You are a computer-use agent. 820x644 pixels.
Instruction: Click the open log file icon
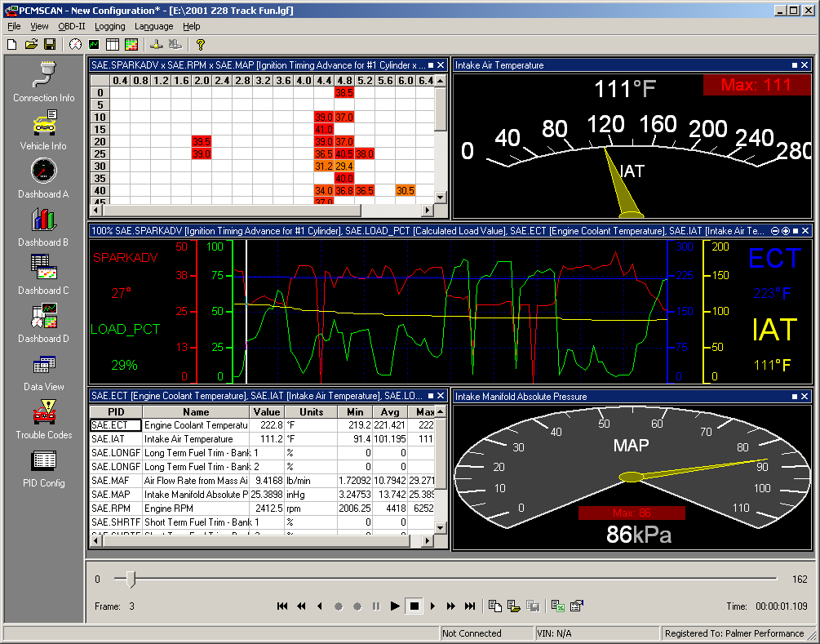point(513,606)
